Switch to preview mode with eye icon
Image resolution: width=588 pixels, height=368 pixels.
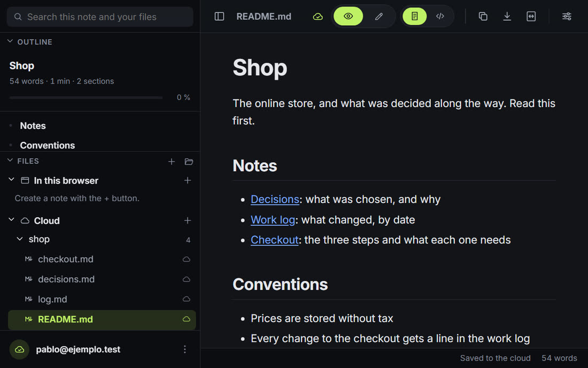click(348, 16)
